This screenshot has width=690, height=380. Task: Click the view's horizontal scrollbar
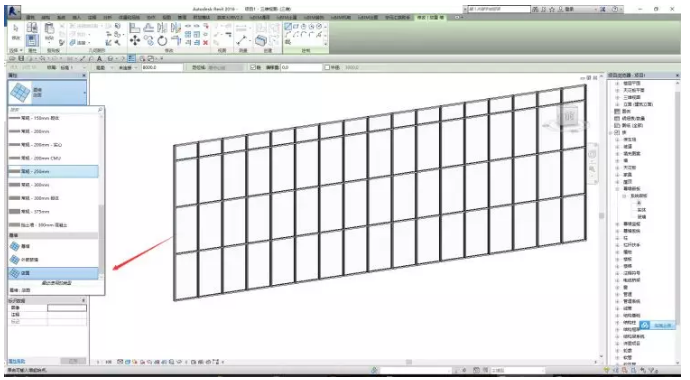(408, 362)
